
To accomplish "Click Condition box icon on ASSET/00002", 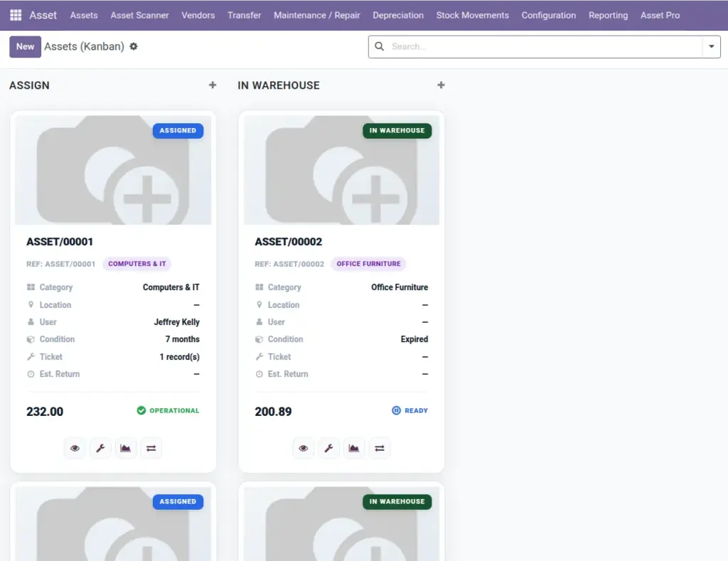I will (259, 339).
